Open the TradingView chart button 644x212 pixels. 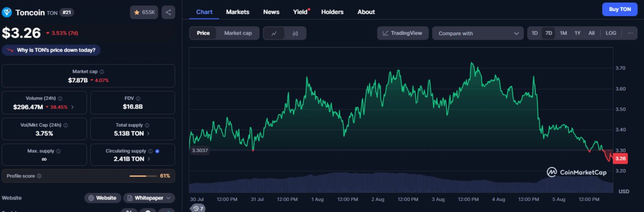coord(403,33)
